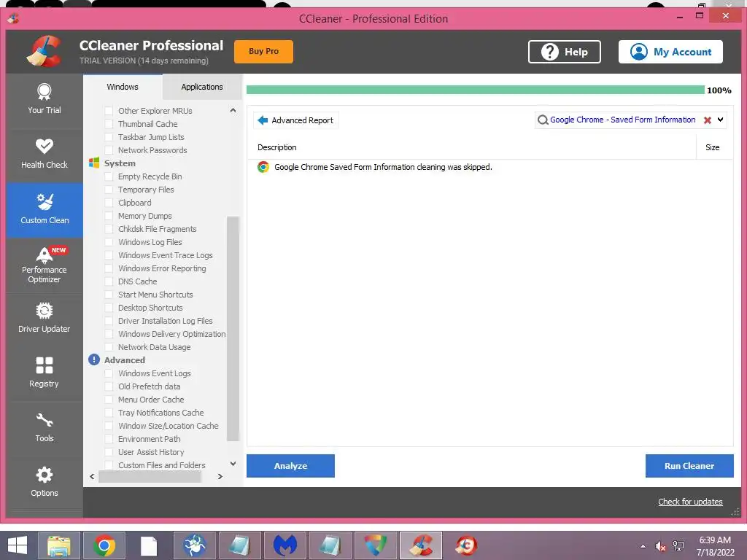Open the Options settings section
Viewport: 747px width, 560px height.
point(44,483)
